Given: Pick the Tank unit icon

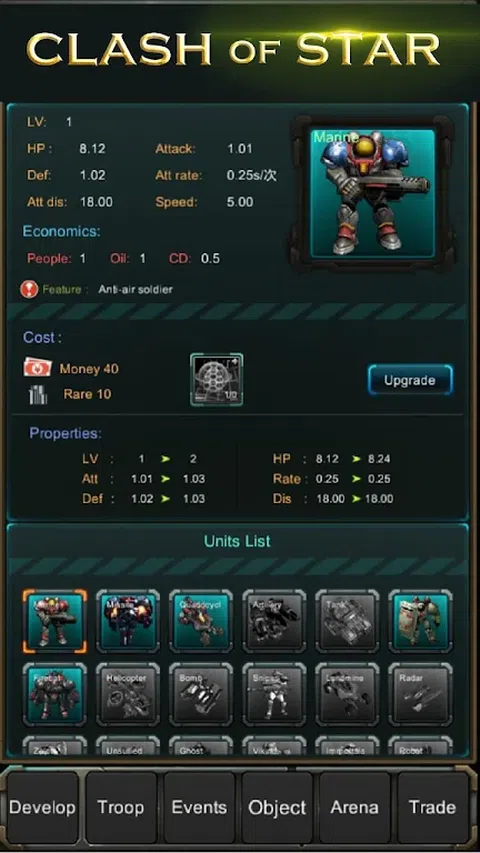Looking at the screenshot, I should pyautogui.click(x=347, y=621).
